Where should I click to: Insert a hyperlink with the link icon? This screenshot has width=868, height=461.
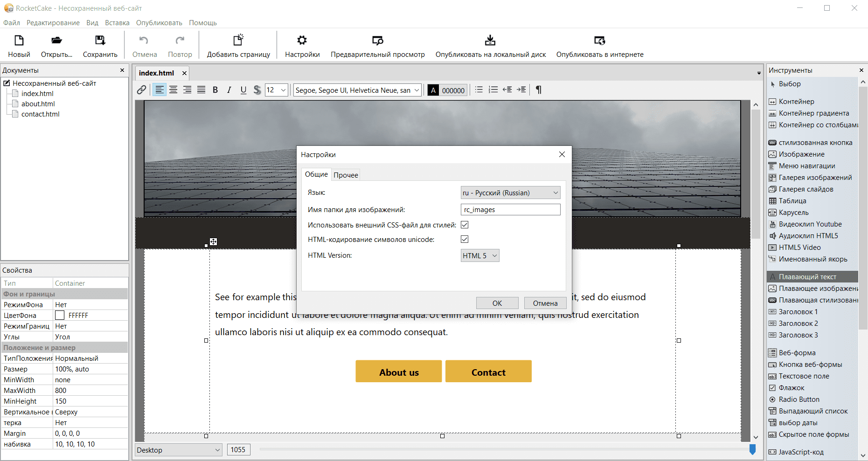click(x=142, y=90)
